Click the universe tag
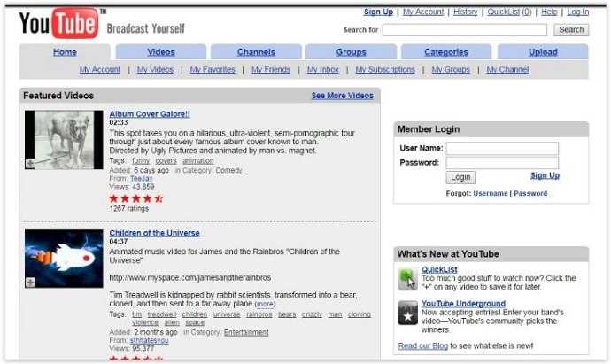Image resolution: width=611 pixels, height=364 pixels. tap(227, 314)
